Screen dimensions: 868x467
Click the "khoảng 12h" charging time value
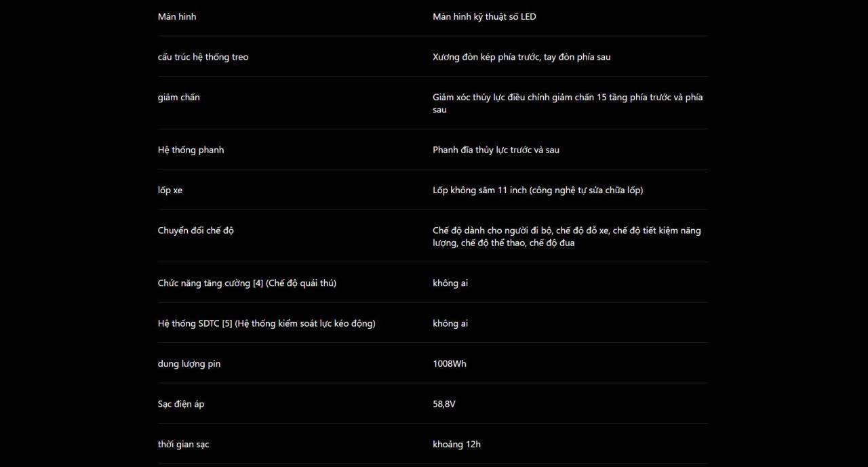456,445
